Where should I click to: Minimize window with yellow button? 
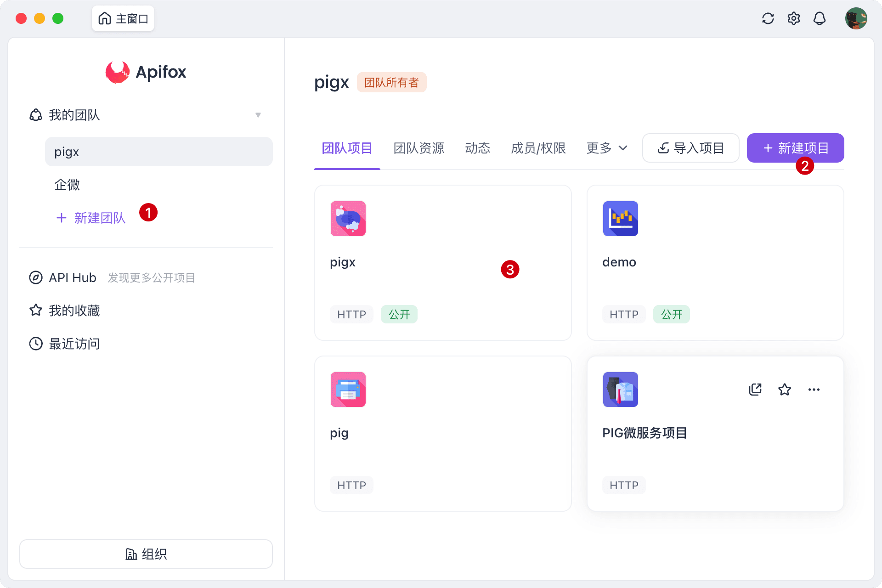click(x=40, y=18)
